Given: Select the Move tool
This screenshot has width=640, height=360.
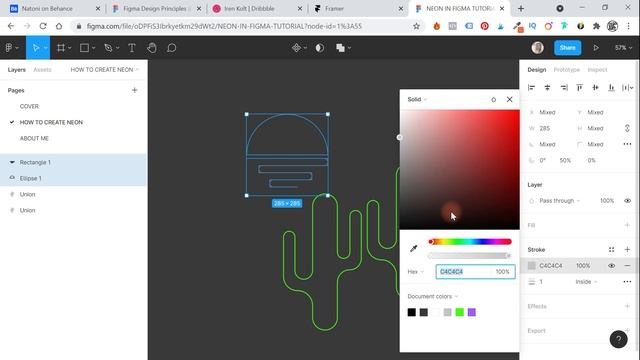Looking at the screenshot, I should click(x=36, y=48).
